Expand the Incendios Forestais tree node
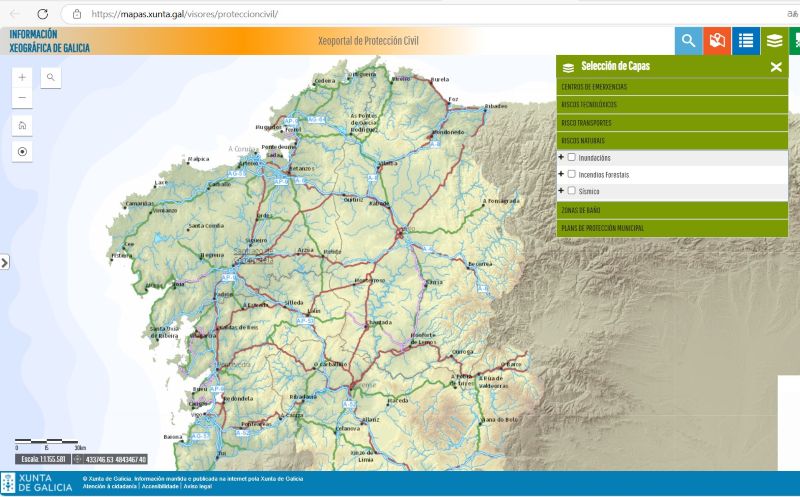Viewport: 800px width, 497px height. click(561, 174)
